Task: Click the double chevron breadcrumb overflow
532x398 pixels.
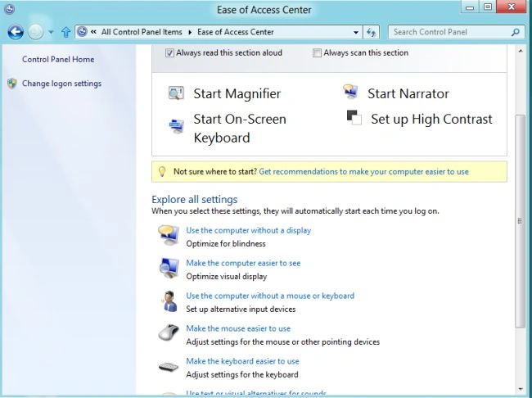Action: point(93,32)
